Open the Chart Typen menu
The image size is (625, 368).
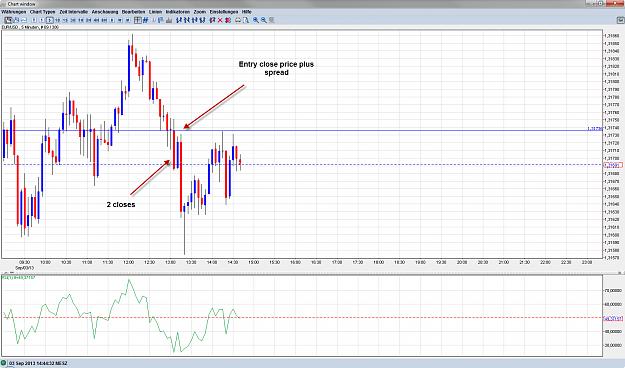[43, 12]
